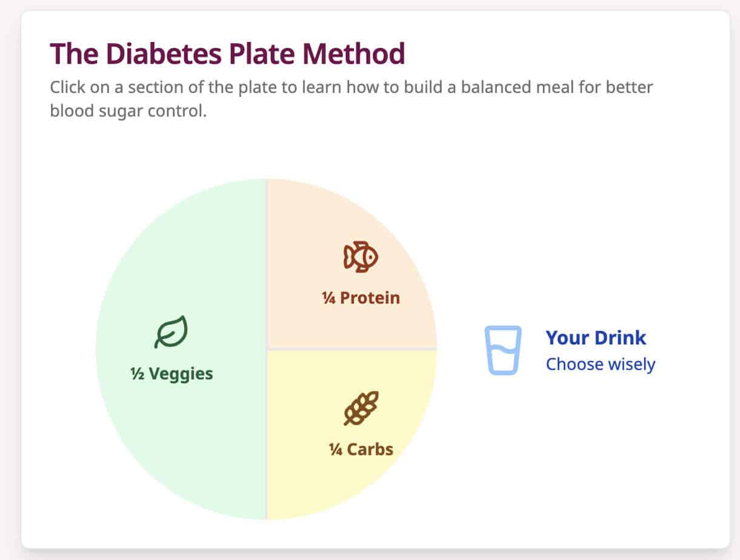Select the ¼ Protein label
740x560 pixels.
point(361,298)
